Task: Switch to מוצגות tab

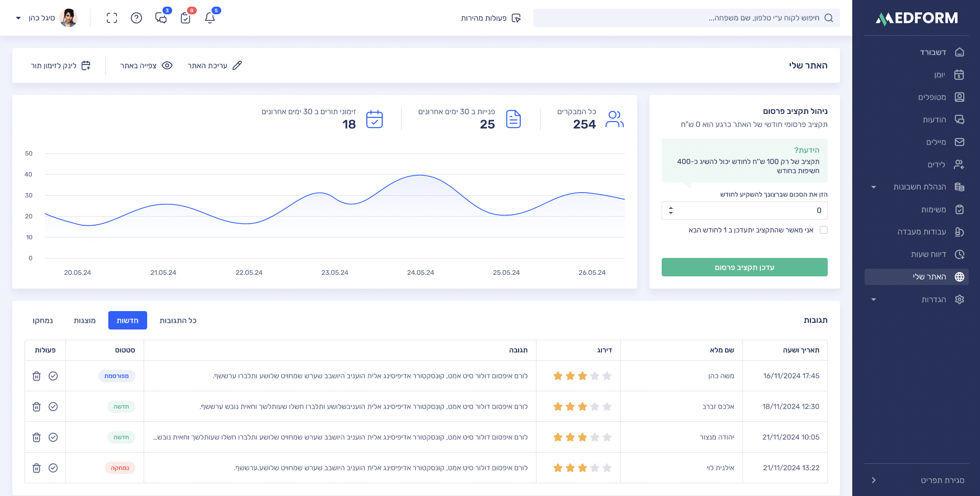Action: tap(85, 320)
